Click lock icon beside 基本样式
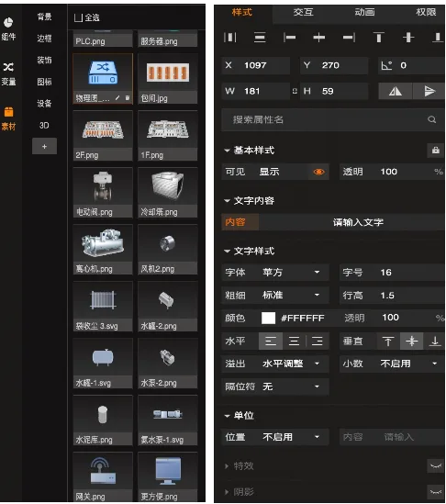The image size is (446, 504). coord(435,151)
